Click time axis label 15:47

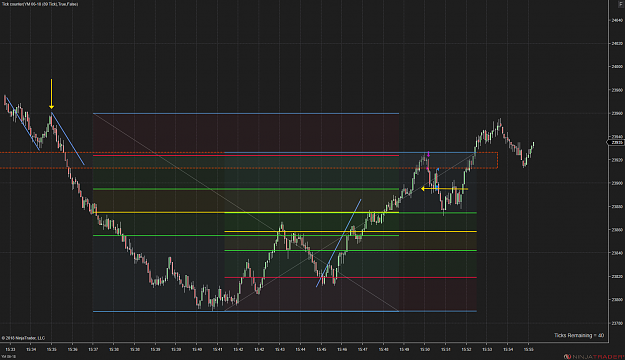tap(362, 350)
